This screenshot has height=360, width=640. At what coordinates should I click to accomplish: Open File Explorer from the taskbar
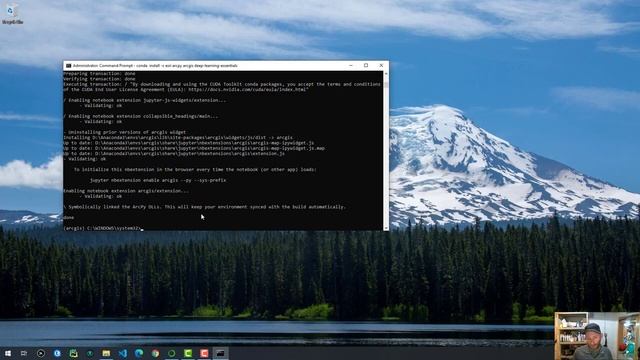106,353
